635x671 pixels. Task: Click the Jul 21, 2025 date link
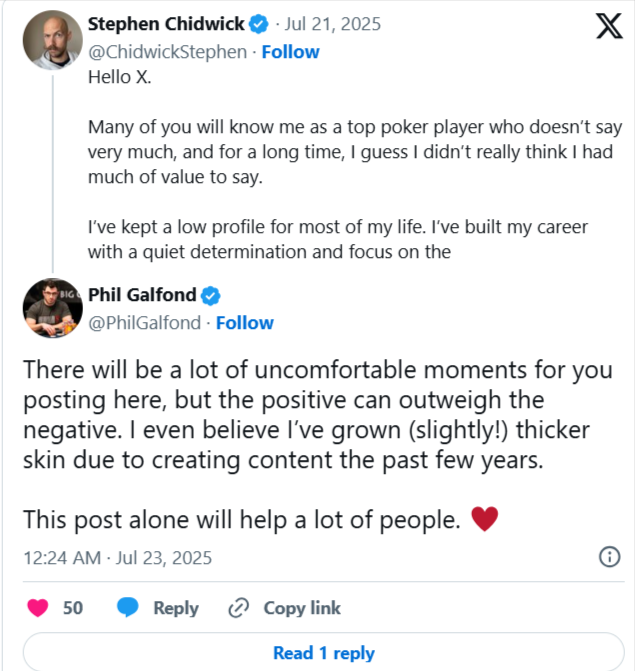pyautogui.click(x=334, y=23)
